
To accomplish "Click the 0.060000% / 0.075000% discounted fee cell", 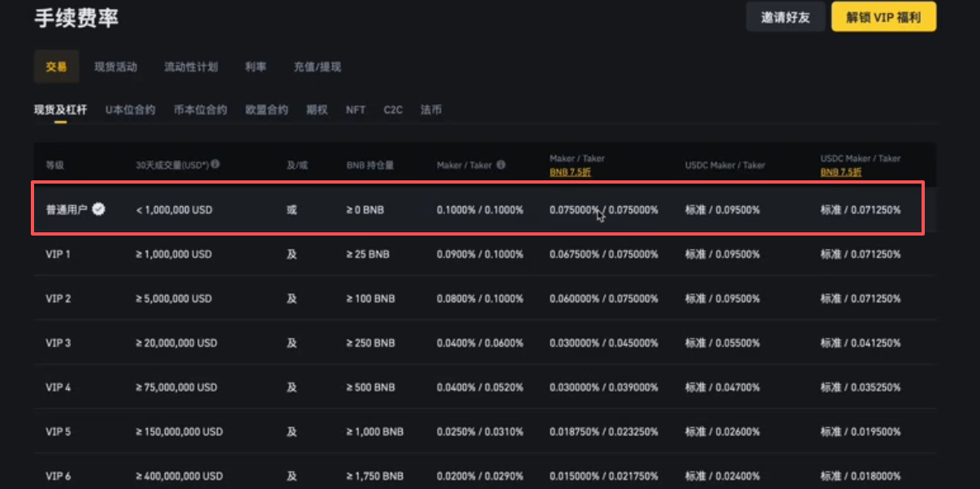I will [x=603, y=299].
